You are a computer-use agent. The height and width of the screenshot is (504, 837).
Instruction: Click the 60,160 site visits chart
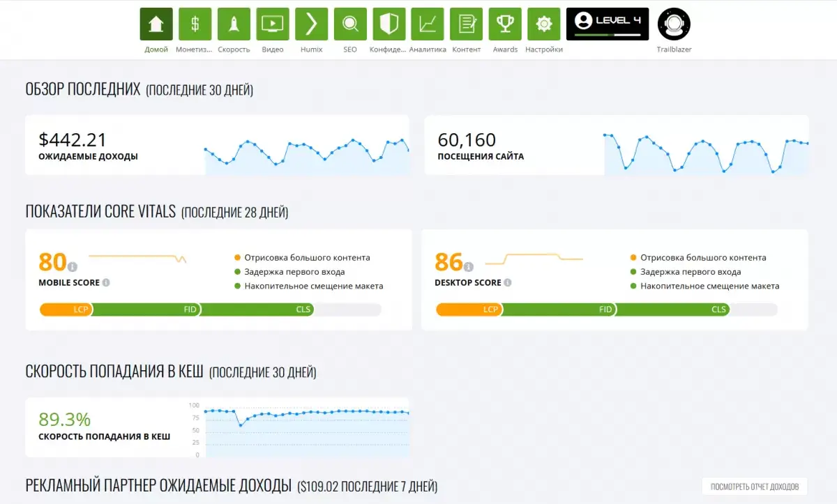[x=706, y=153]
